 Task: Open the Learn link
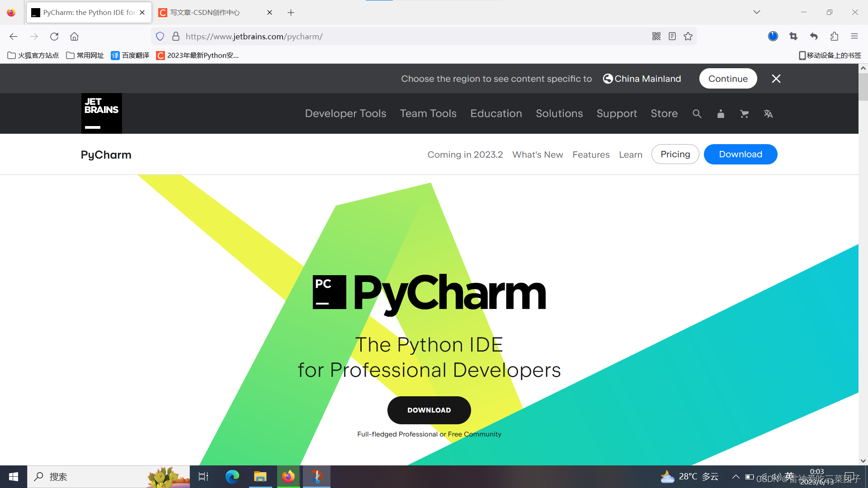pos(631,155)
